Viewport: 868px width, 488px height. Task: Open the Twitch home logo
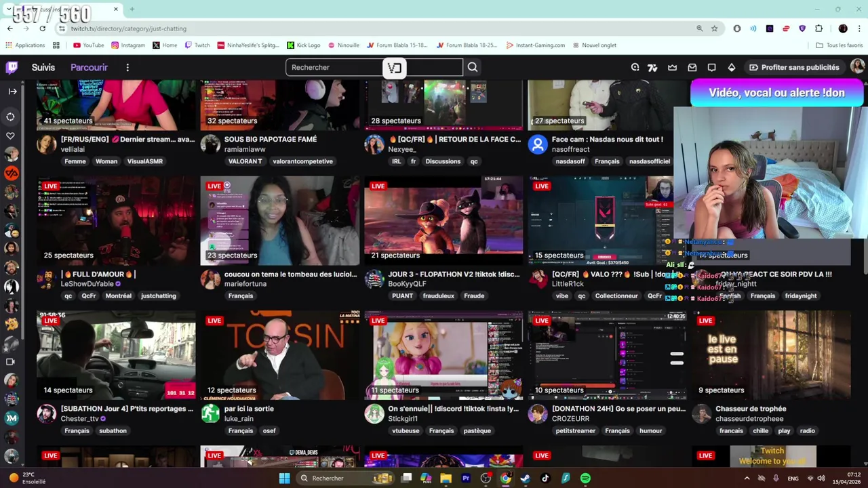tap(12, 67)
